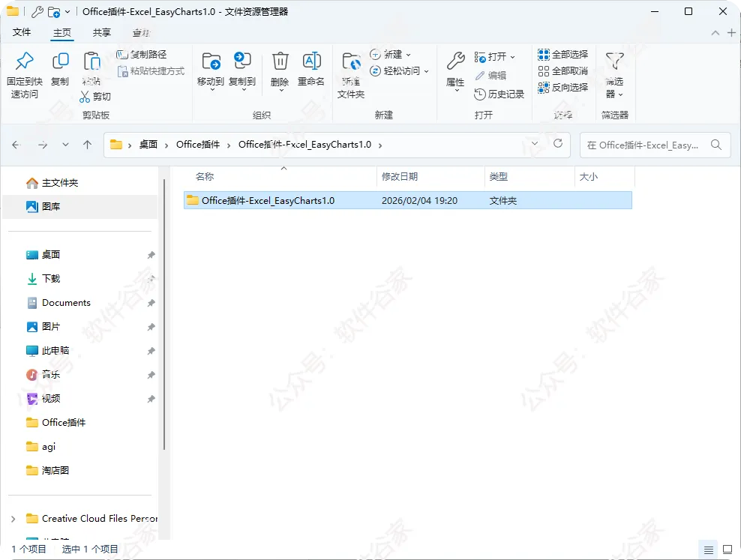Go forward with the right arrow
The height and width of the screenshot is (560, 741).
pyautogui.click(x=43, y=145)
